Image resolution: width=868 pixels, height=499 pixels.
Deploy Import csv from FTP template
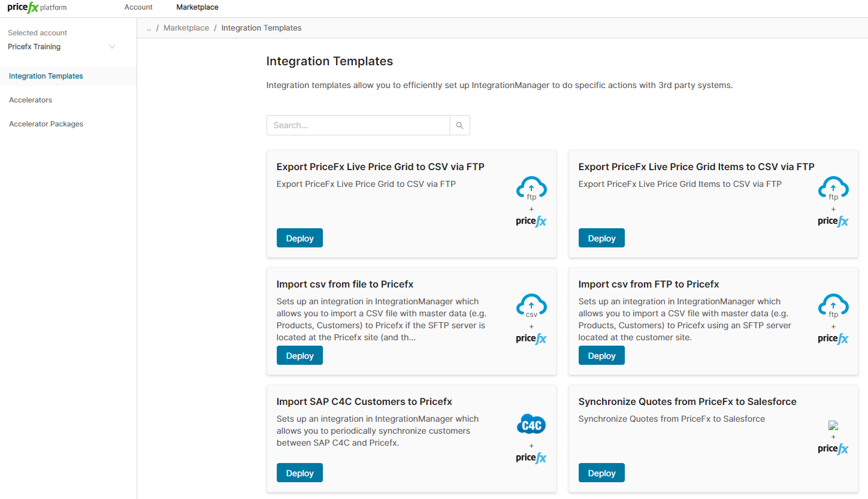tap(601, 355)
